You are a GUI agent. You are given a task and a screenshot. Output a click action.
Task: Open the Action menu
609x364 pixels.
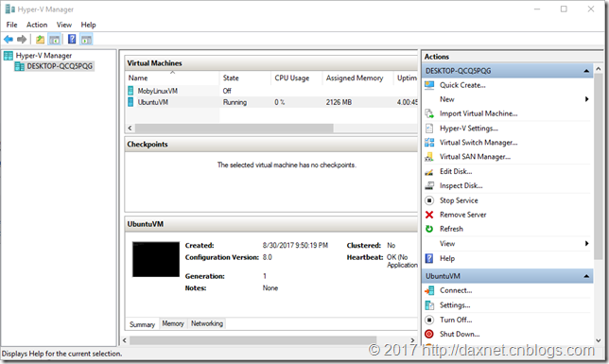pos(37,25)
